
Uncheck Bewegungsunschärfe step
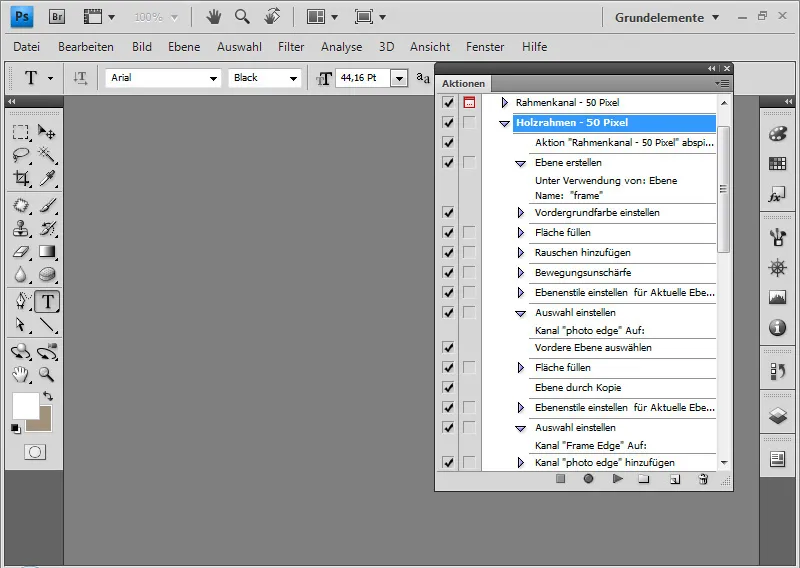click(x=448, y=273)
